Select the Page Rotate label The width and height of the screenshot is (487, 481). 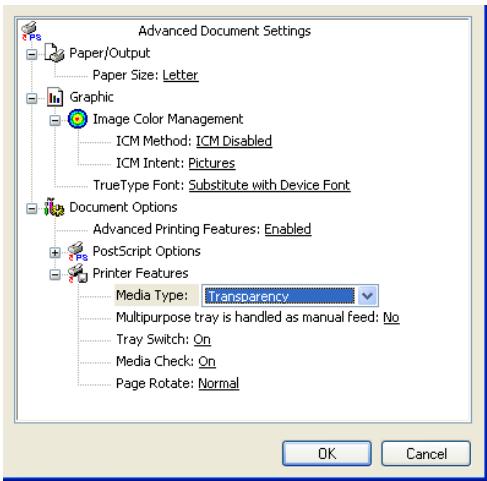click(155, 384)
